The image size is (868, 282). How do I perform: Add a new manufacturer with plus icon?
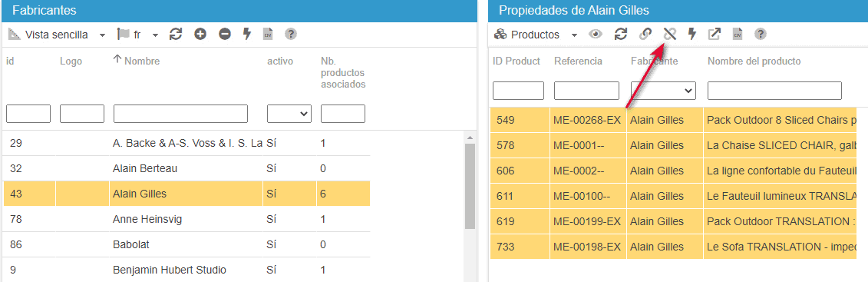pos(200,35)
